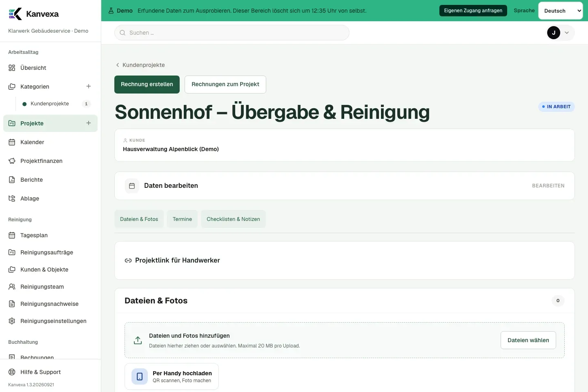Click the Berichte report icon

[12, 180]
